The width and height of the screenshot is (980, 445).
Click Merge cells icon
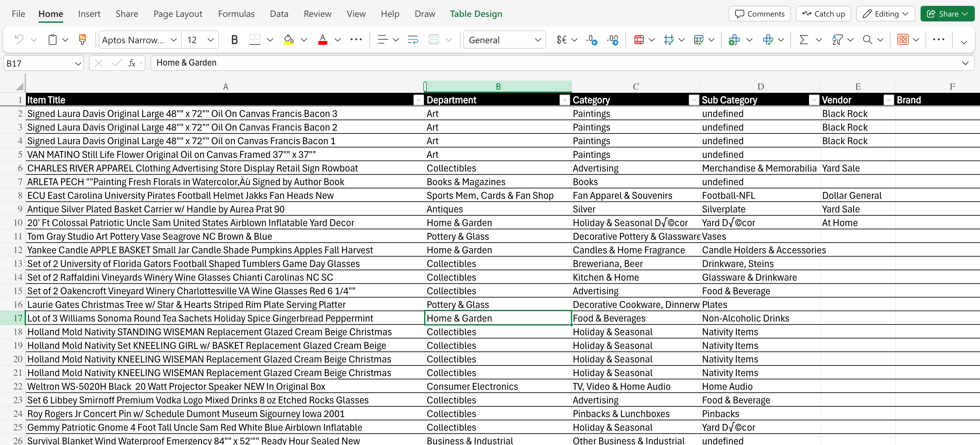click(434, 40)
